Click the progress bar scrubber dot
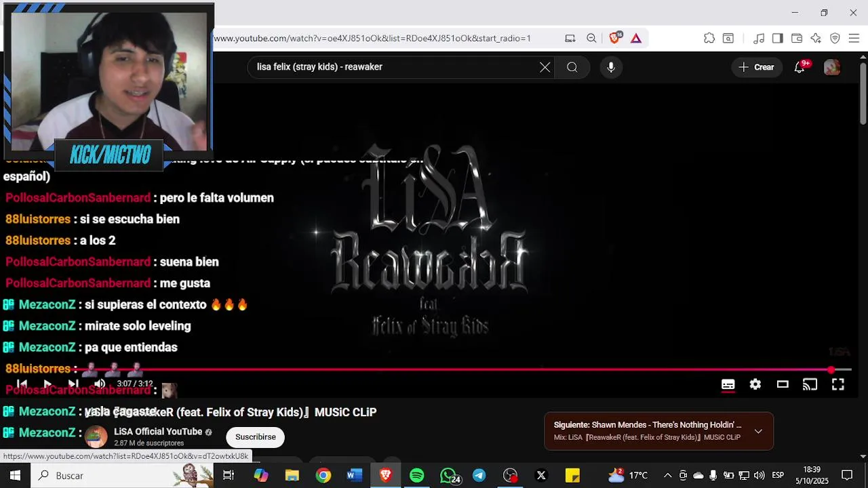This screenshot has height=488, width=868. click(x=831, y=370)
